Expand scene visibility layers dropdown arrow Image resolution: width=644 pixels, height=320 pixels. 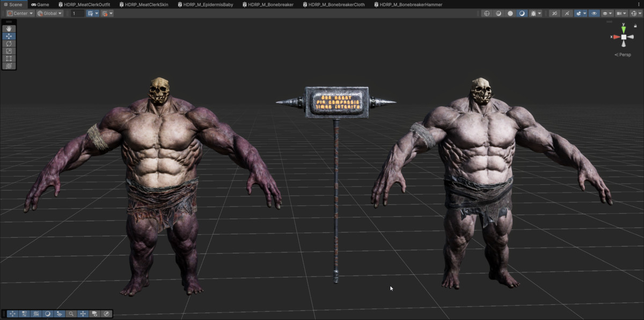610,13
